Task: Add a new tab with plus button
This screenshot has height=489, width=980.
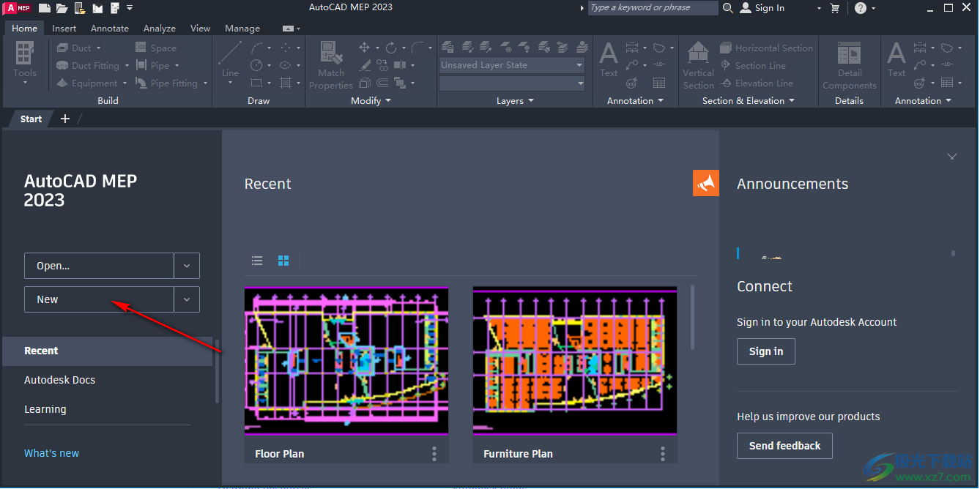Action: coord(64,119)
